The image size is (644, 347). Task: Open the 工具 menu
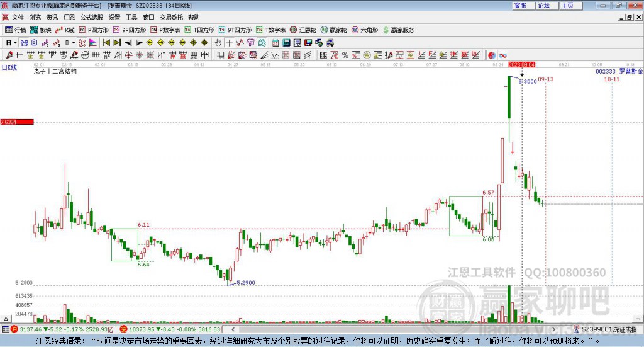131,17
